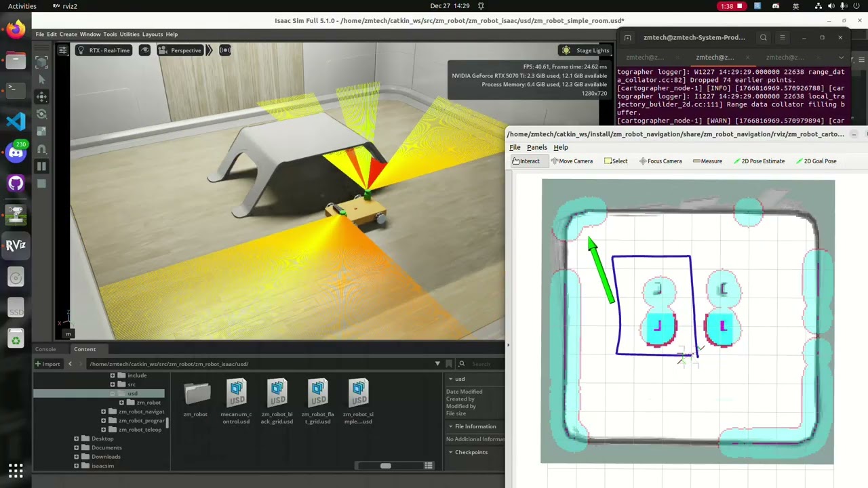The height and width of the screenshot is (488, 868).
Task: Open the RTX - Real-Time renderer menu
Action: coord(103,50)
